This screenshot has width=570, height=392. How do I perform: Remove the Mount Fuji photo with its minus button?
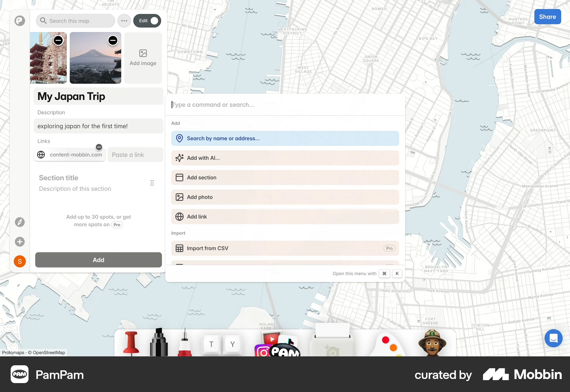pos(113,40)
